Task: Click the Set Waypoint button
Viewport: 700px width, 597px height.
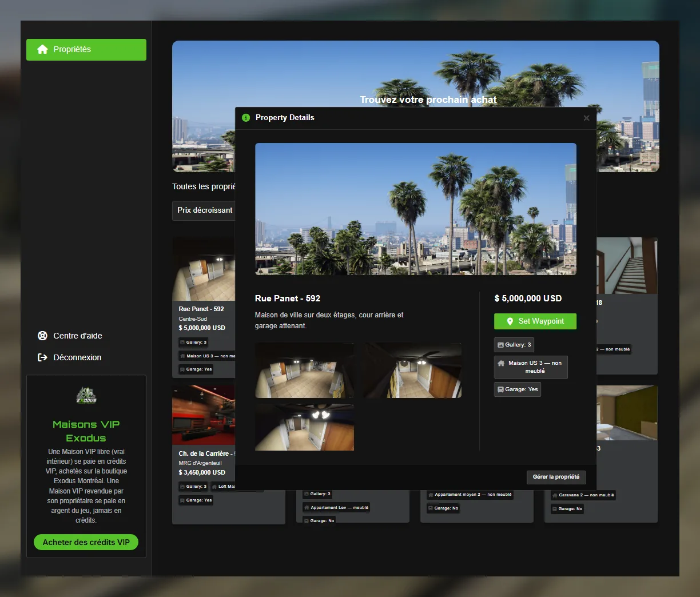Action: (535, 321)
